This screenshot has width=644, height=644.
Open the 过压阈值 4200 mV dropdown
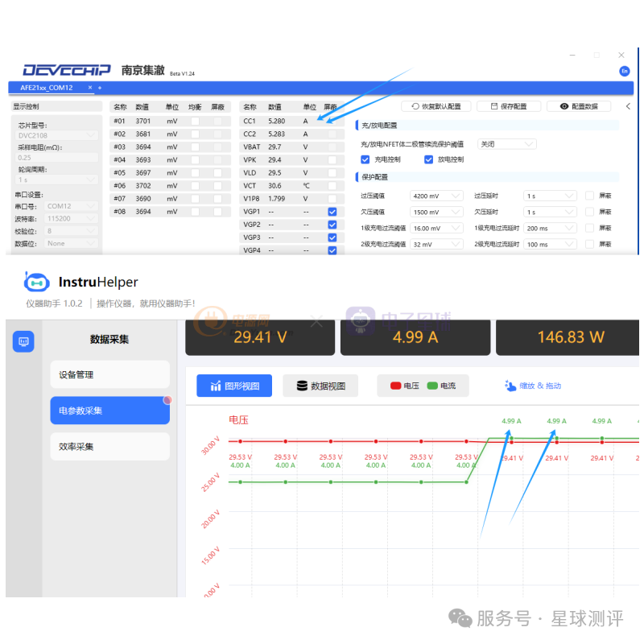tap(437, 196)
